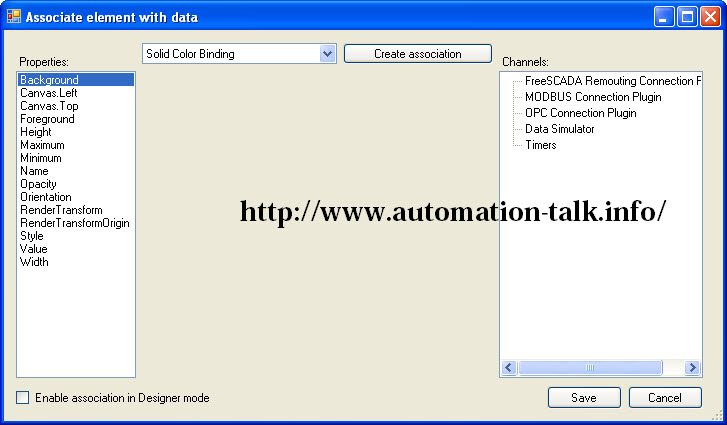Maximize the Associate element window
Viewport: 727px width, 425px height.
click(x=687, y=17)
